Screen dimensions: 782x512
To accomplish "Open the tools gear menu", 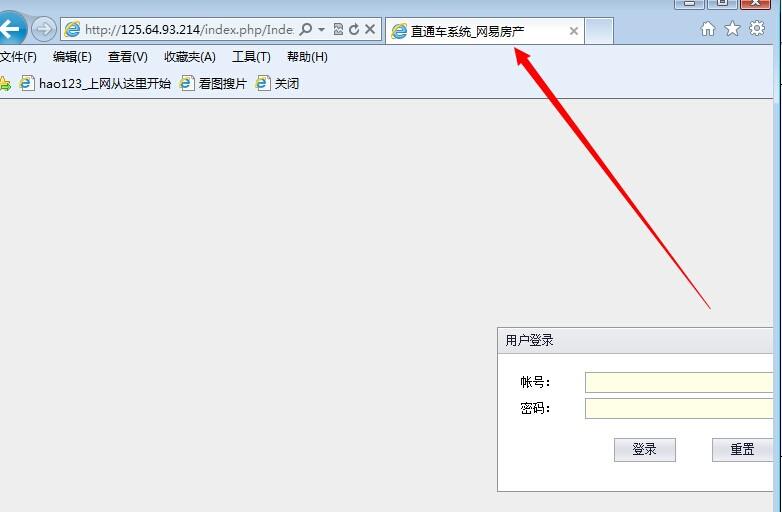I will 757,28.
